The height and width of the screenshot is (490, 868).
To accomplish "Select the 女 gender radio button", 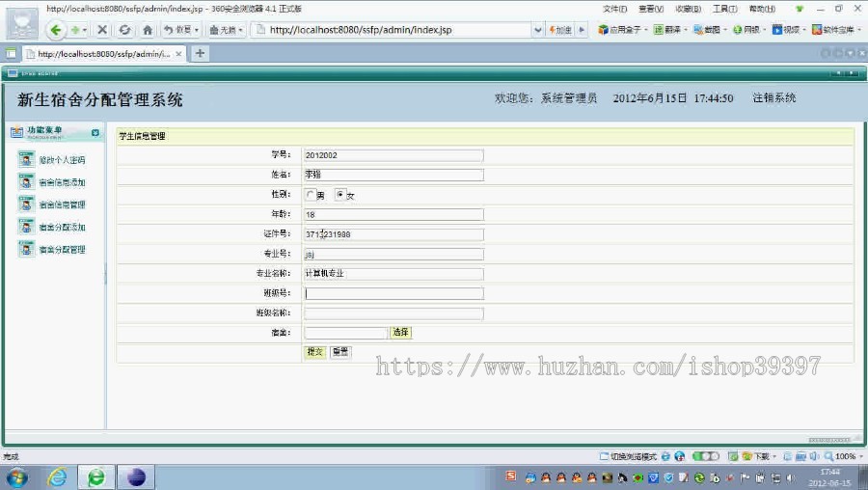I will 339,194.
